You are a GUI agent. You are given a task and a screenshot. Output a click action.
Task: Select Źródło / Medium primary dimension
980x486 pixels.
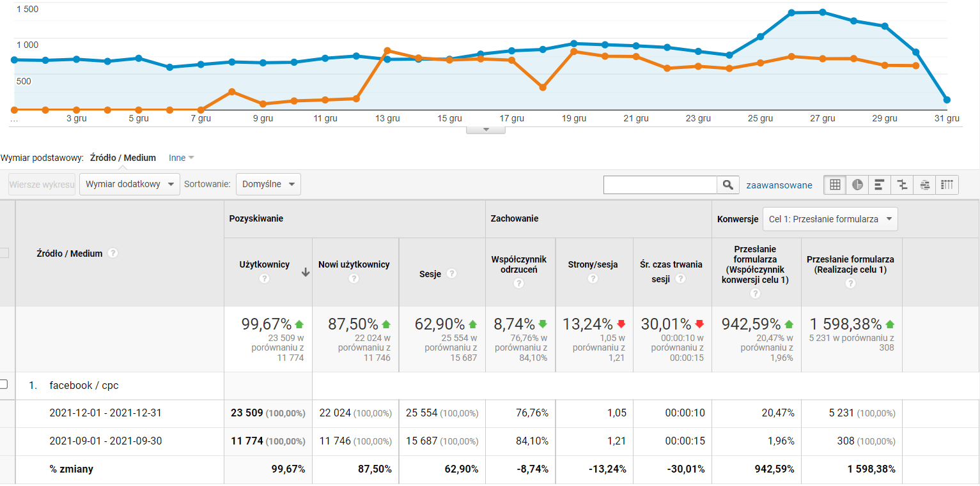coord(123,158)
